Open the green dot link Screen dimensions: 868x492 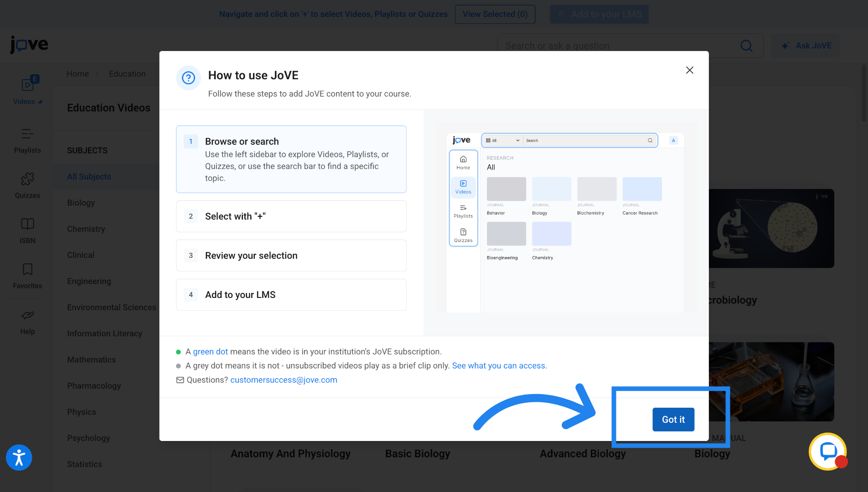[210, 352]
